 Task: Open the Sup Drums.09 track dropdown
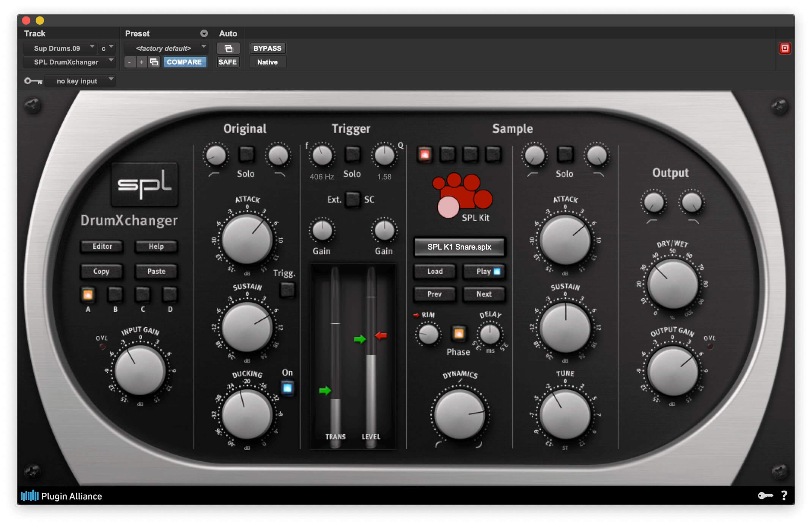pyautogui.click(x=60, y=48)
